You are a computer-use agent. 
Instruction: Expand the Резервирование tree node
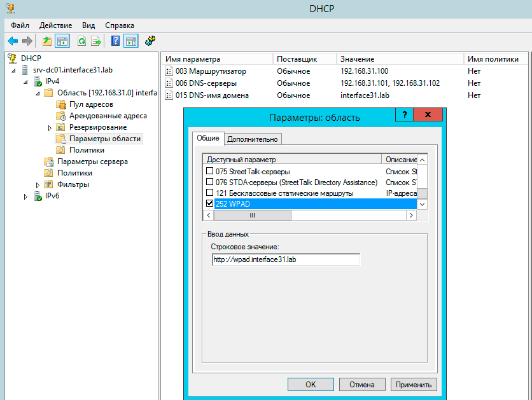[x=50, y=128]
